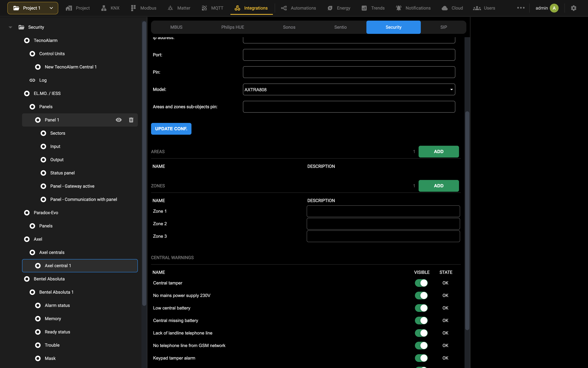Click the UPDATE CONF. button
The image size is (588, 368).
[x=171, y=129]
